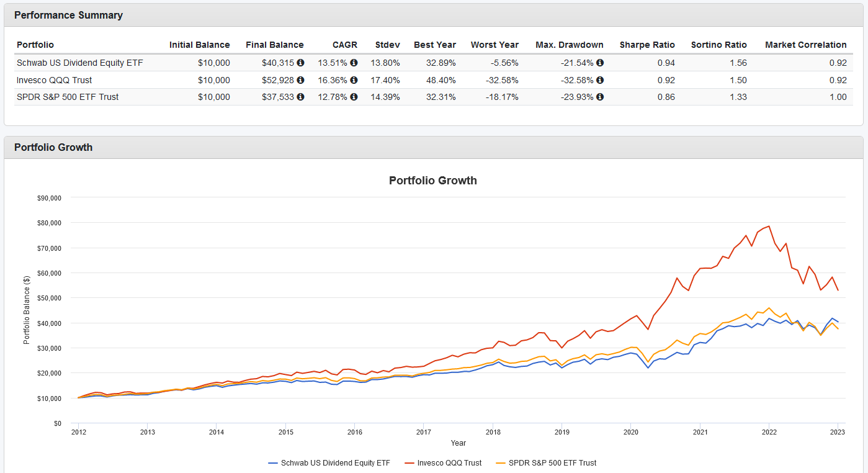The height and width of the screenshot is (473, 868).
Task: Click the -5.56% worst year value
Action: 504,63
